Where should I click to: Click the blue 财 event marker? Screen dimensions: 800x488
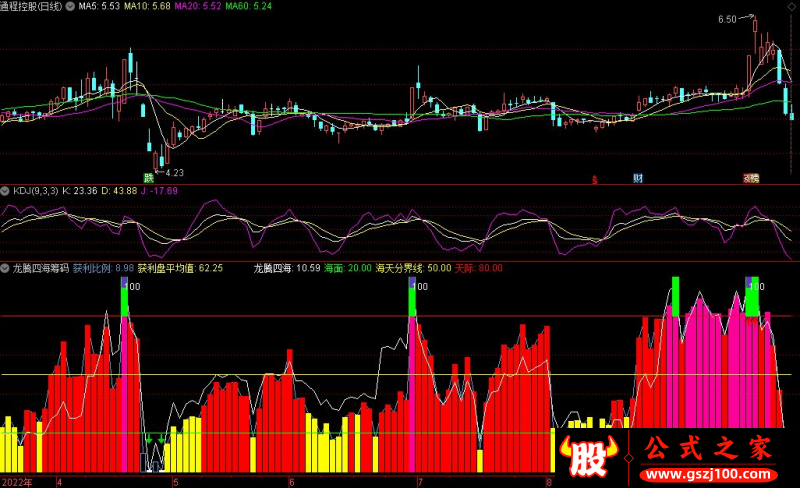pos(638,178)
